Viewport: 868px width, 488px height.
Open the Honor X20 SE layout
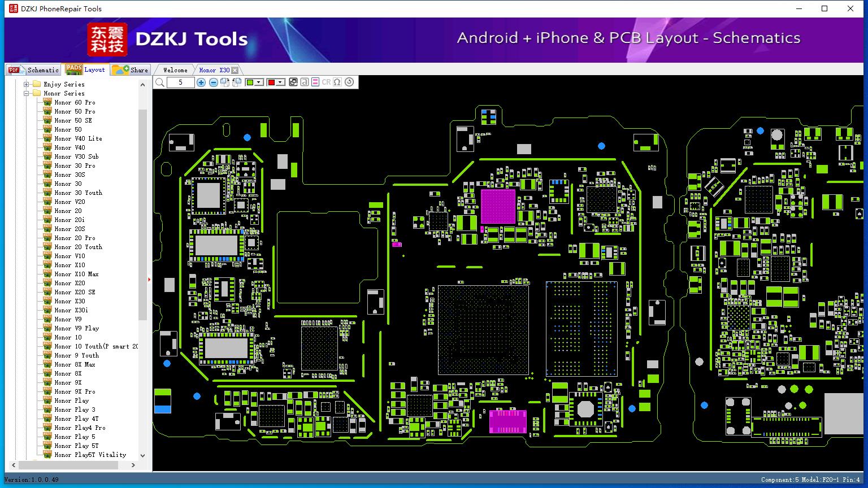[x=75, y=292]
